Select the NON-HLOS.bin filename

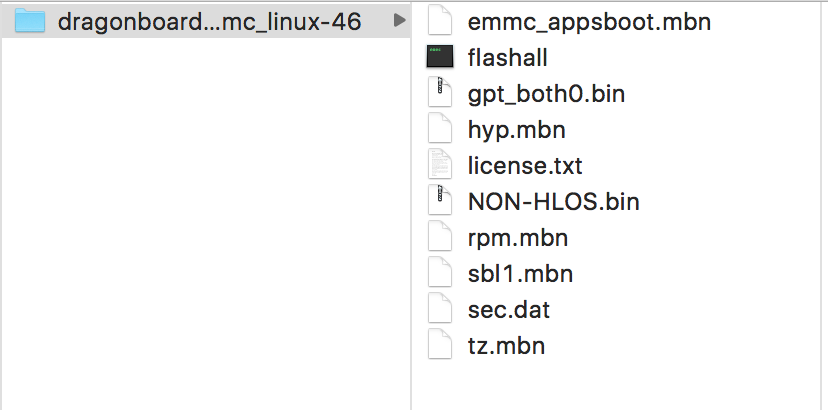coord(553,201)
